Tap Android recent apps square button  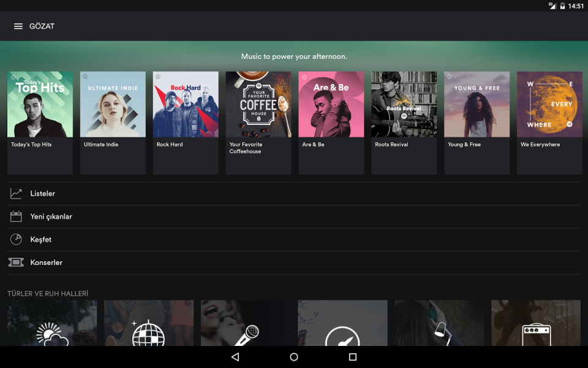pyautogui.click(x=353, y=357)
